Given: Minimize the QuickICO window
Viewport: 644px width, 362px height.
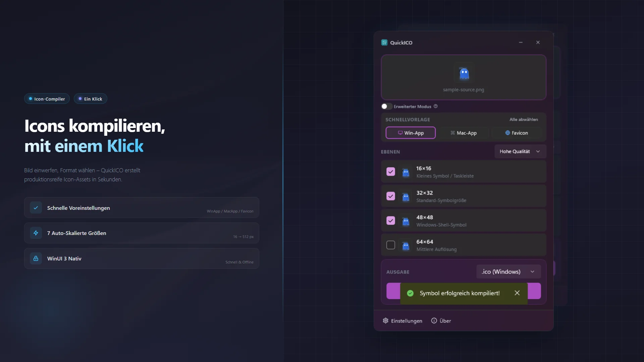Looking at the screenshot, I should click(521, 42).
